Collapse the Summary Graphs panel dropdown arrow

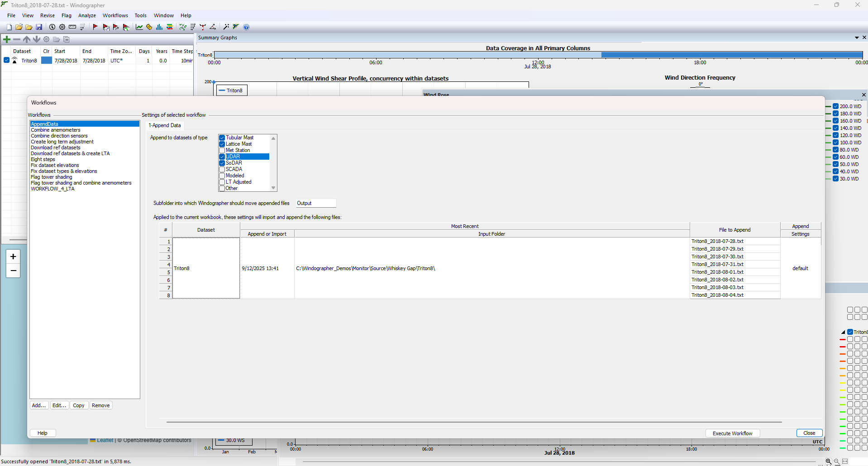tap(858, 38)
